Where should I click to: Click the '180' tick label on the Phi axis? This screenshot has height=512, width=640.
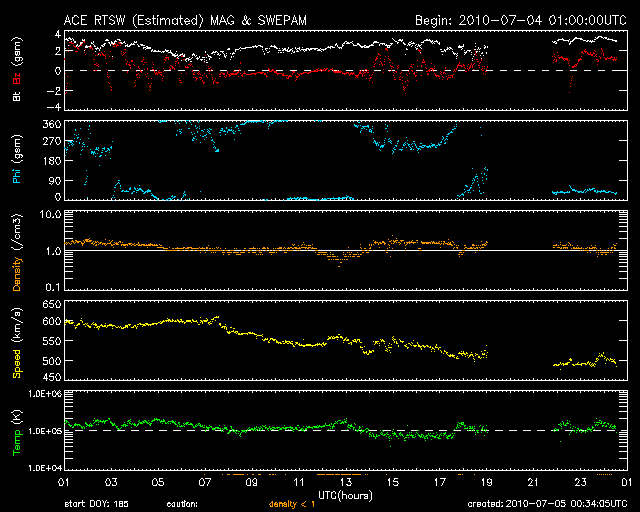[52, 161]
